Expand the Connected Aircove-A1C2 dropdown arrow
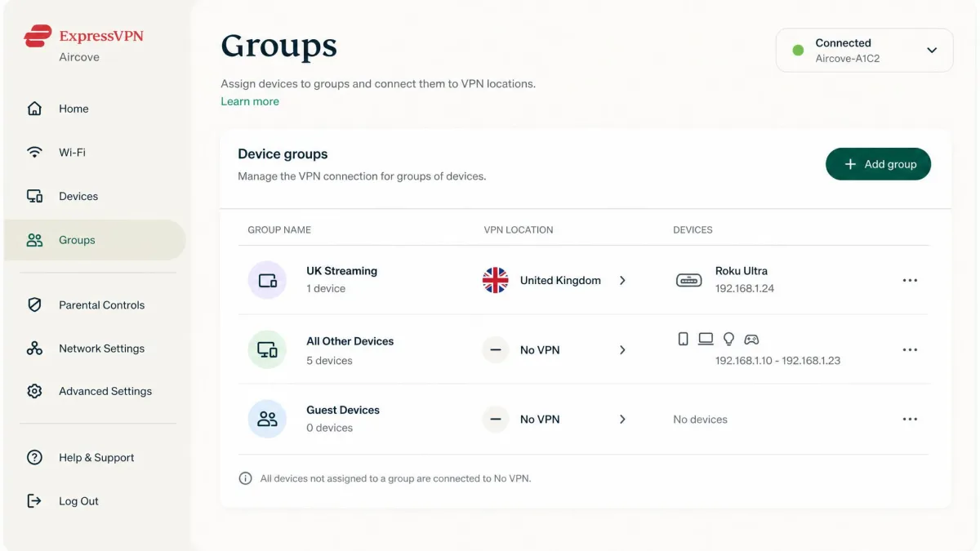The width and height of the screenshot is (980, 551). (932, 51)
